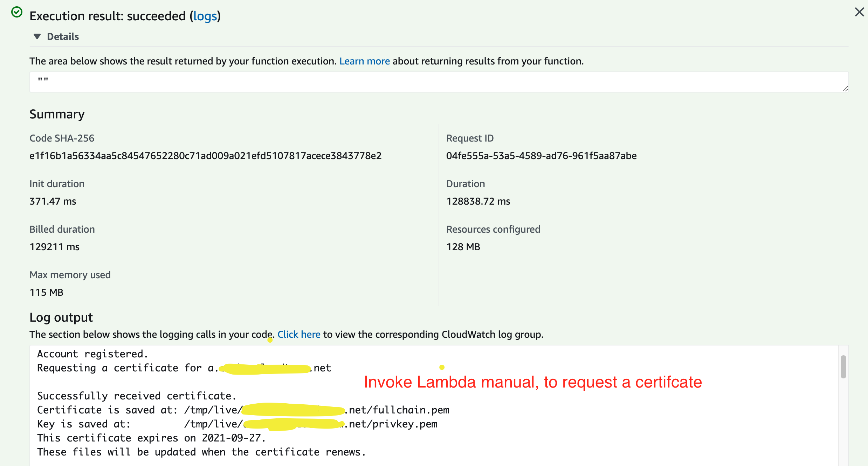Click the green success checkmark icon

tap(16, 12)
